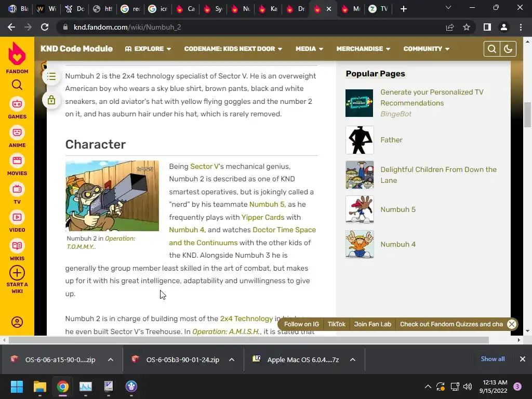
Task: Open options for Apple Mac OS 6.0.4 download
Action: [353, 360]
